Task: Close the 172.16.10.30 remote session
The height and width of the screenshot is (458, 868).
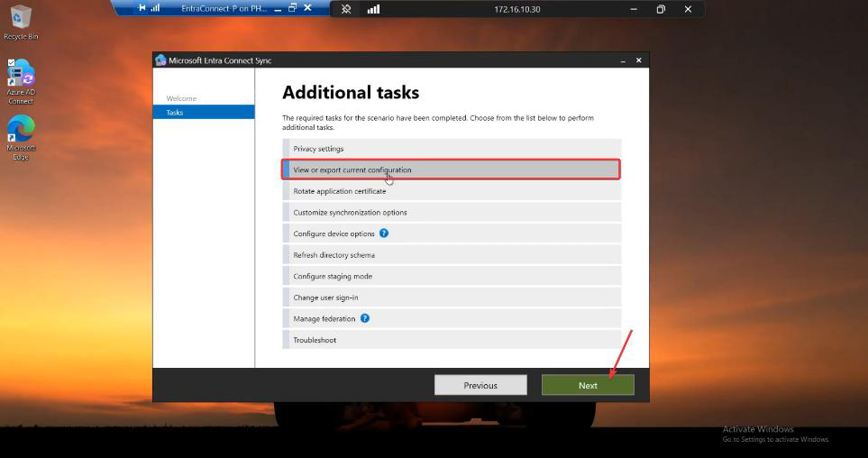Action: [x=688, y=9]
